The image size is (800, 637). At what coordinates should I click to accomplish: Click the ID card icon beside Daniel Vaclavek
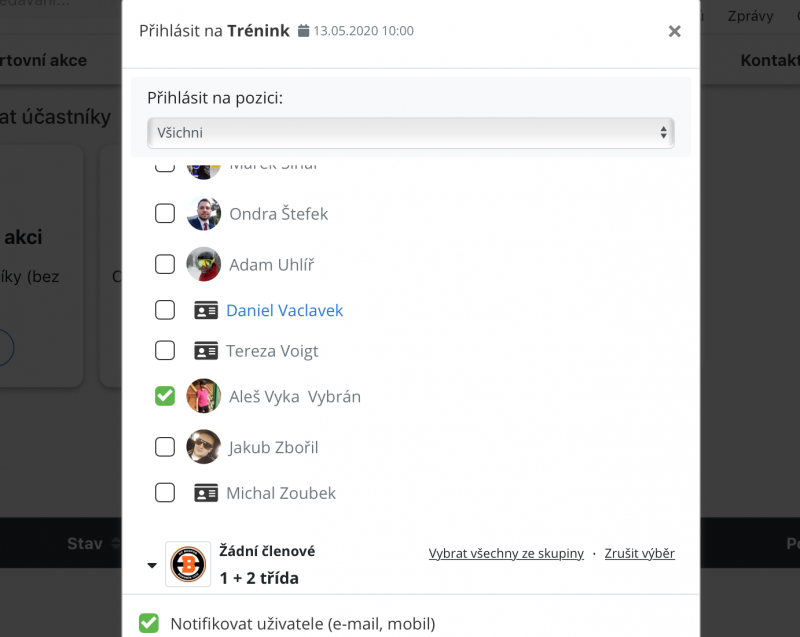(x=206, y=310)
